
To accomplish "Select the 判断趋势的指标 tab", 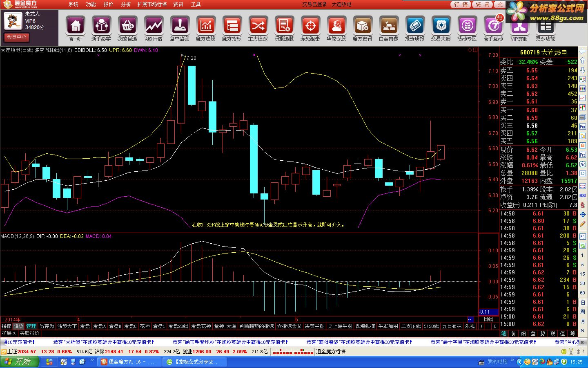I will pyautogui.click(x=256, y=326).
